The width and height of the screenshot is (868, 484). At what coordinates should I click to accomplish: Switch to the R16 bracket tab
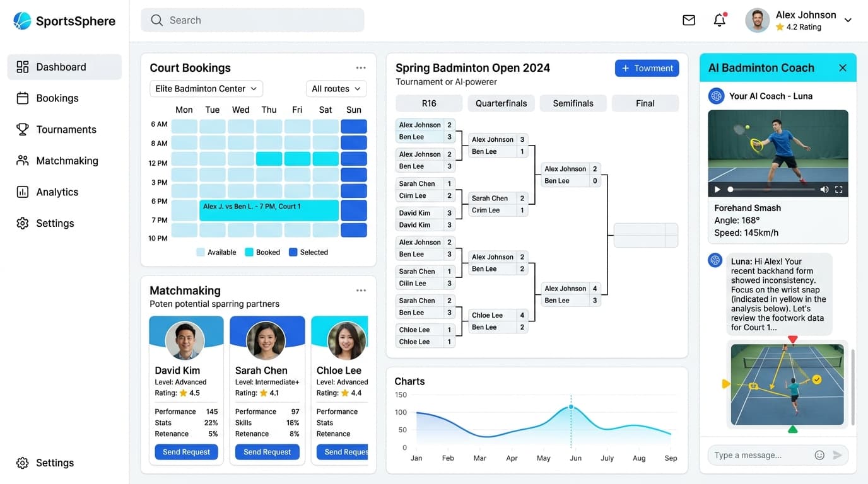click(x=429, y=103)
